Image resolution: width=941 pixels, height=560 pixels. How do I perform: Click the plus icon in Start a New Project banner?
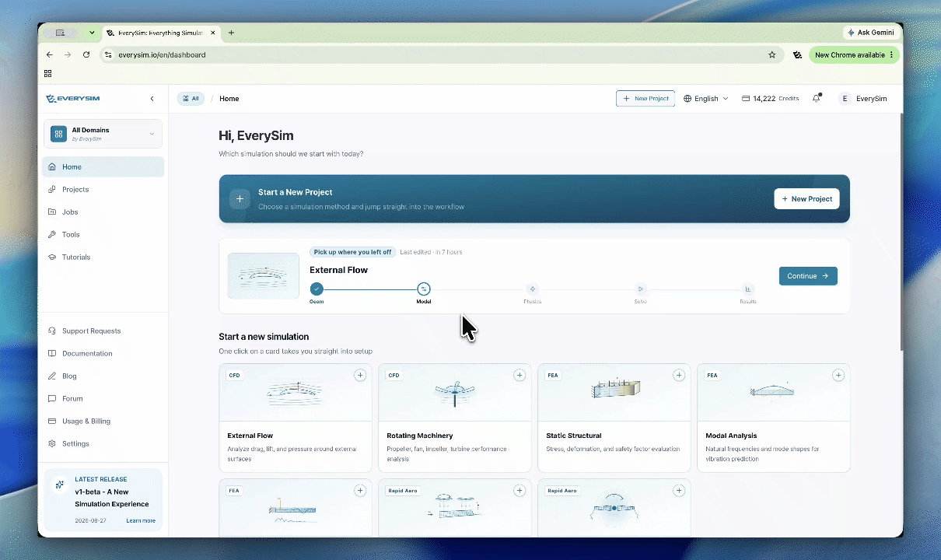click(x=240, y=199)
